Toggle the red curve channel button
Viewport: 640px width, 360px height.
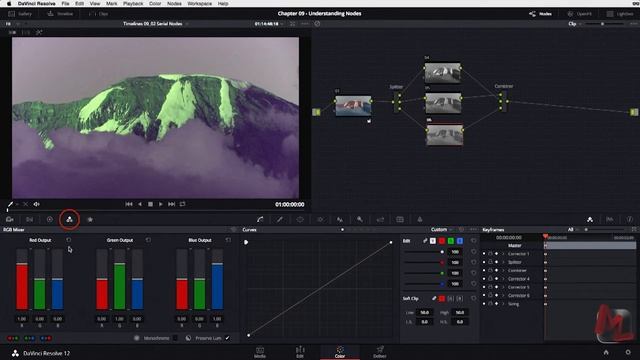[442, 241]
